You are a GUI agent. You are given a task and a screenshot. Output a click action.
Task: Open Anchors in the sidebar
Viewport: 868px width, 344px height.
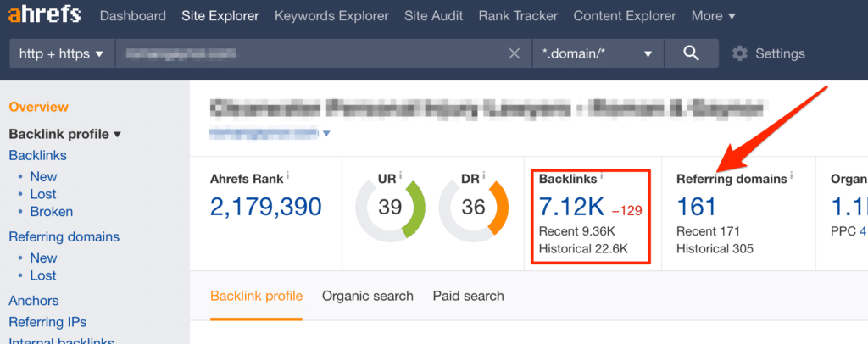point(34,301)
